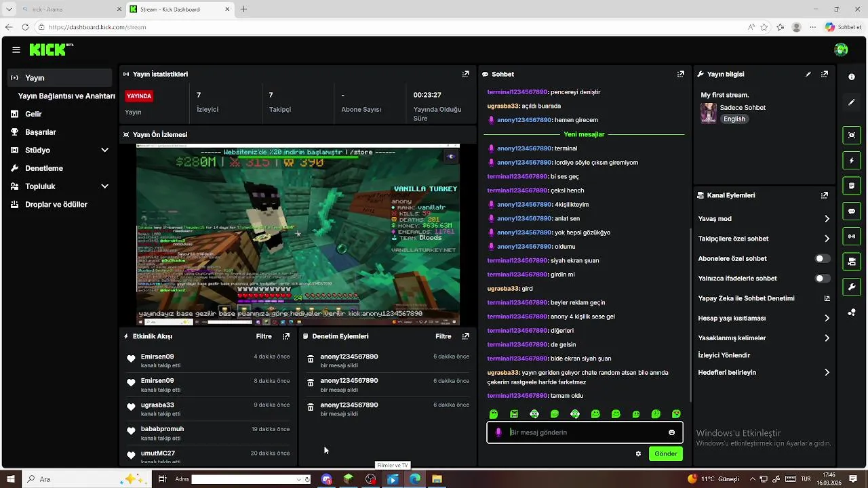Open Windows Start menu
Viewport: 868px width, 488px height.
tap(10, 479)
